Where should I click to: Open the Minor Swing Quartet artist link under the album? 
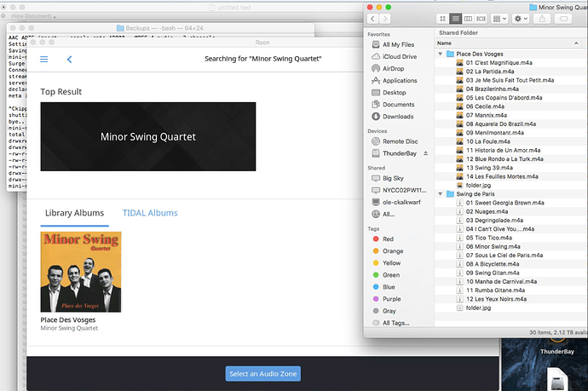(x=69, y=328)
